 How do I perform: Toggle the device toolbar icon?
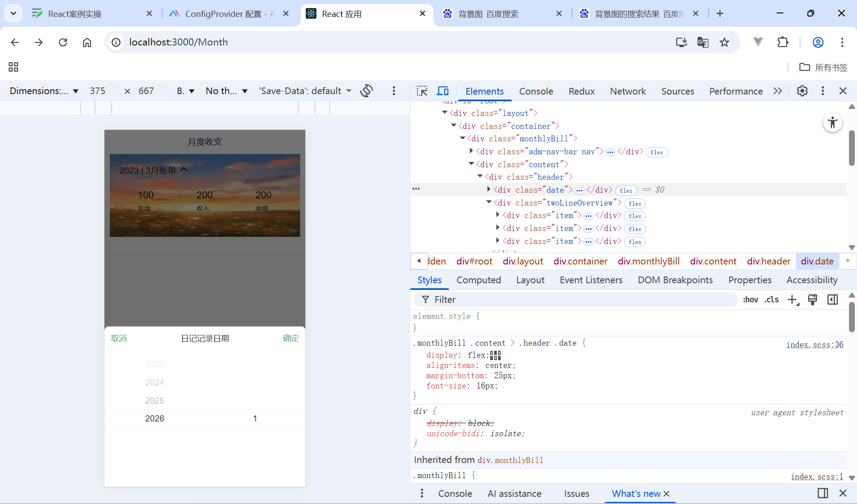[443, 91]
